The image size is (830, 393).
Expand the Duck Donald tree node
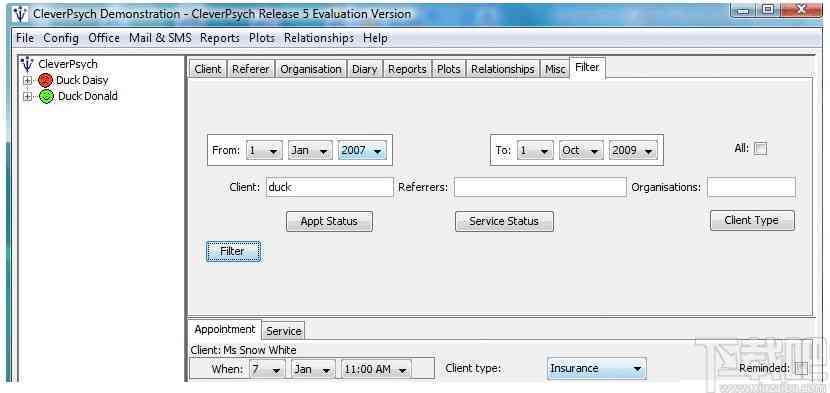click(27, 97)
